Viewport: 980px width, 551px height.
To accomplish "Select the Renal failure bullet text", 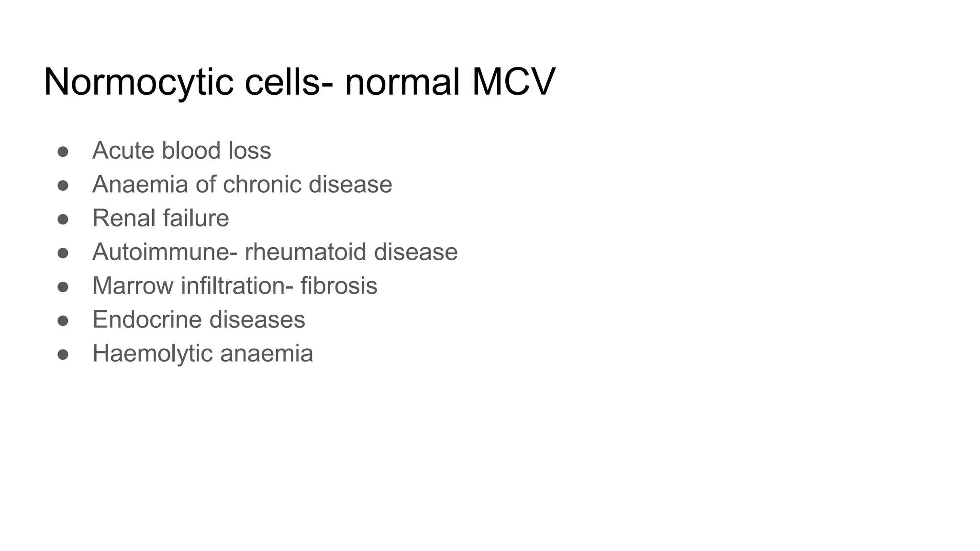I will pos(161,218).
